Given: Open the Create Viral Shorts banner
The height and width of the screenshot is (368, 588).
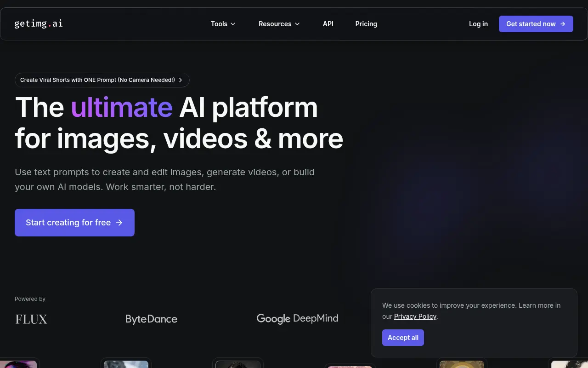Looking at the screenshot, I should click(x=102, y=80).
